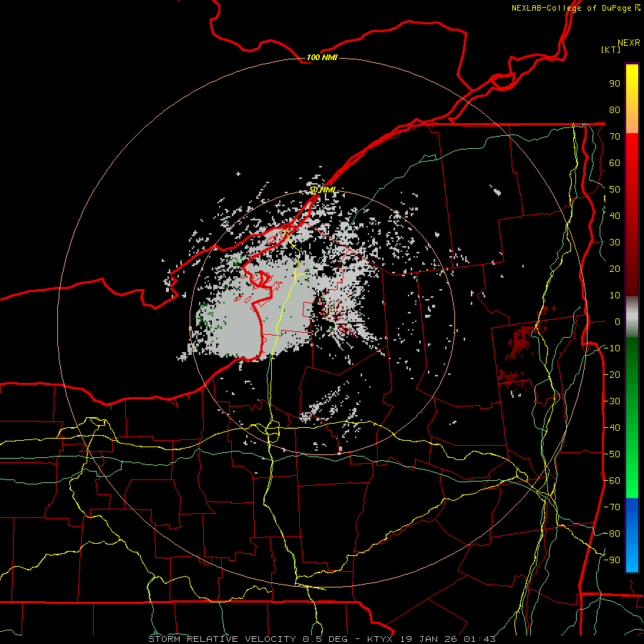Select the 0 value on velocity scale
644x644 pixels.
[618, 321]
